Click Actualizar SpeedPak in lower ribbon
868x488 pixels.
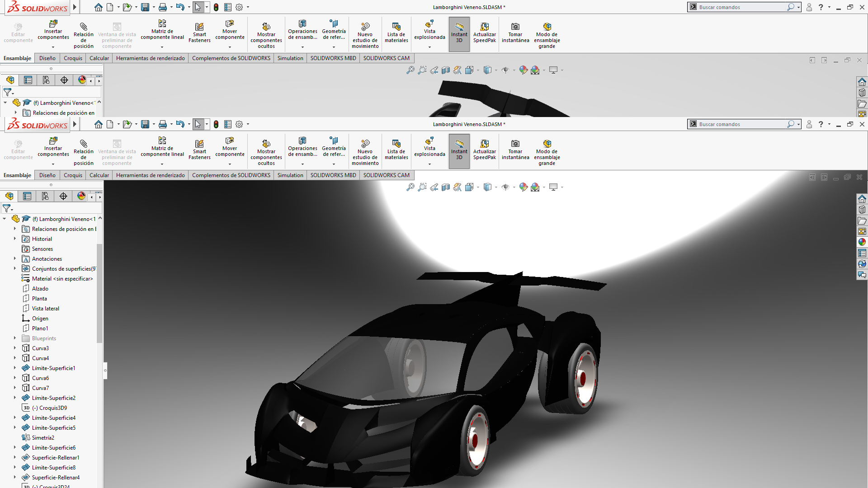(x=485, y=150)
